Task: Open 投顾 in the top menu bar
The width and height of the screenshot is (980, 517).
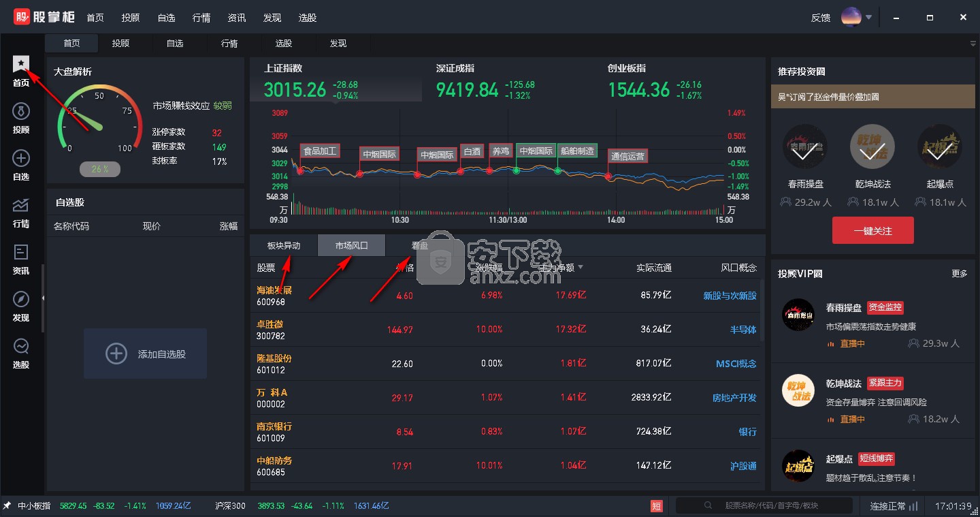Action: click(131, 18)
